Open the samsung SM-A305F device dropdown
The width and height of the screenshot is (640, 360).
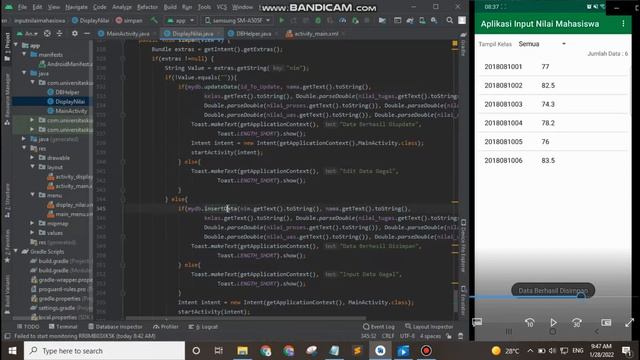tap(238, 20)
